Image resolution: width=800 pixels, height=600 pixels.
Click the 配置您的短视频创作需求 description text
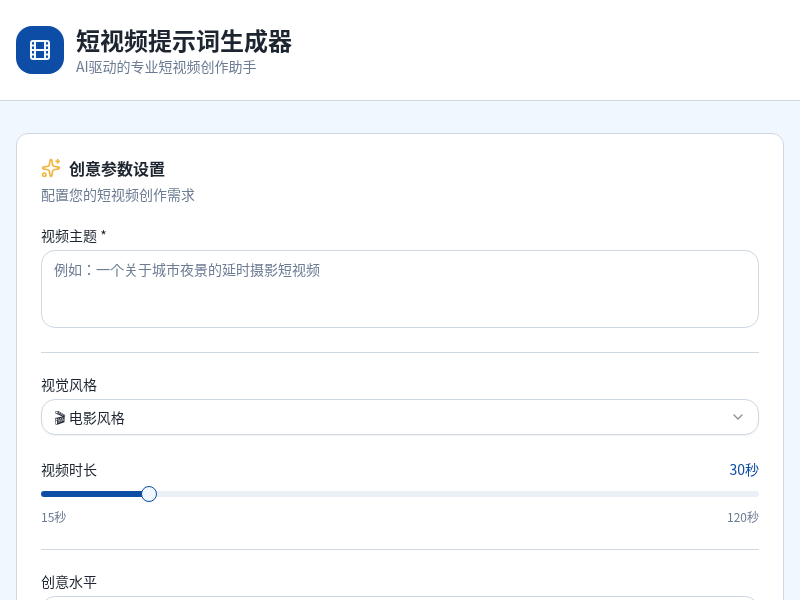(118, 195)
